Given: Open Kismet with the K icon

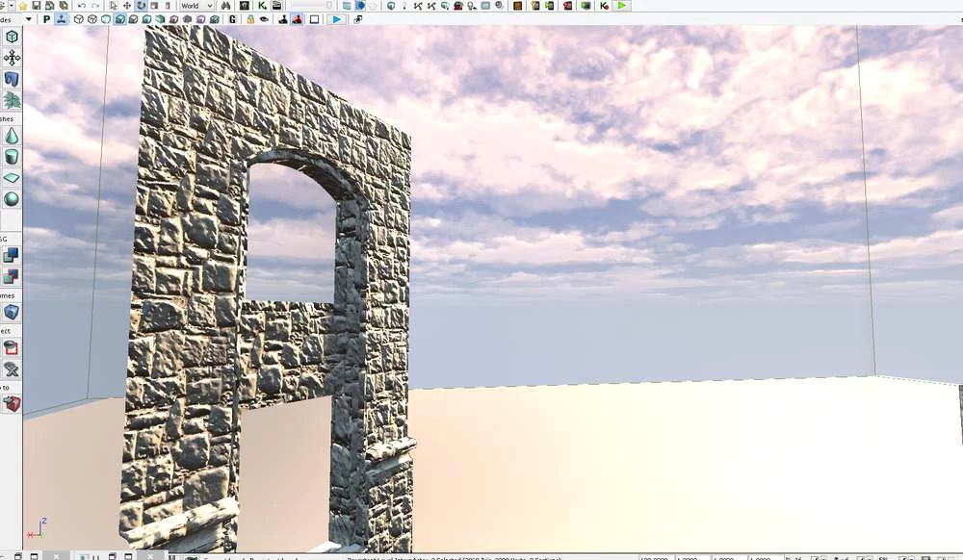Looking at the screenshot, I should coord(262,6).
